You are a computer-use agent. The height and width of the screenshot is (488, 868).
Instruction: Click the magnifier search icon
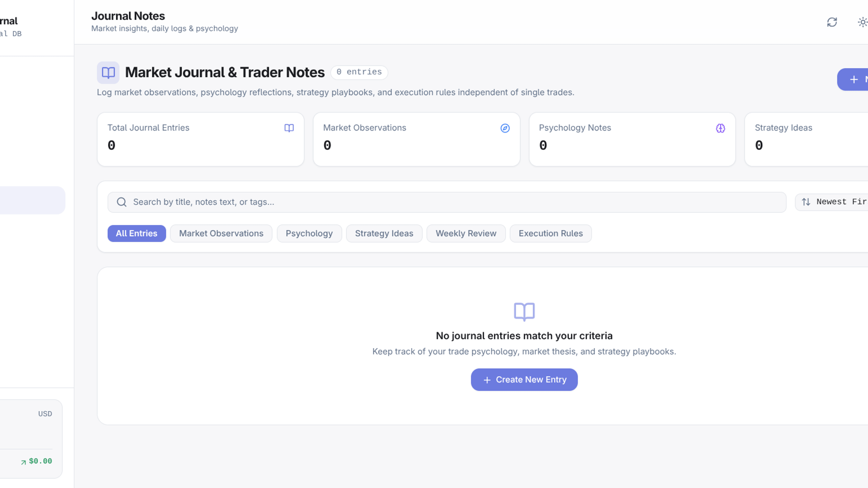tap(122, 202)
